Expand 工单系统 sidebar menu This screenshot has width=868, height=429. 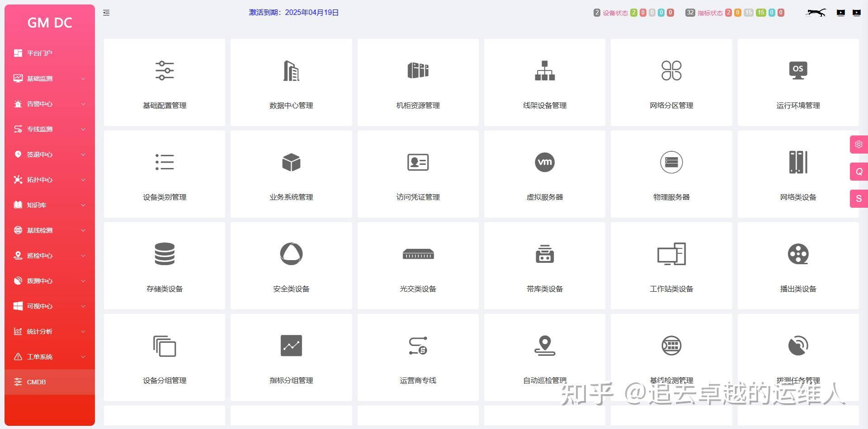tap(50, 357)
